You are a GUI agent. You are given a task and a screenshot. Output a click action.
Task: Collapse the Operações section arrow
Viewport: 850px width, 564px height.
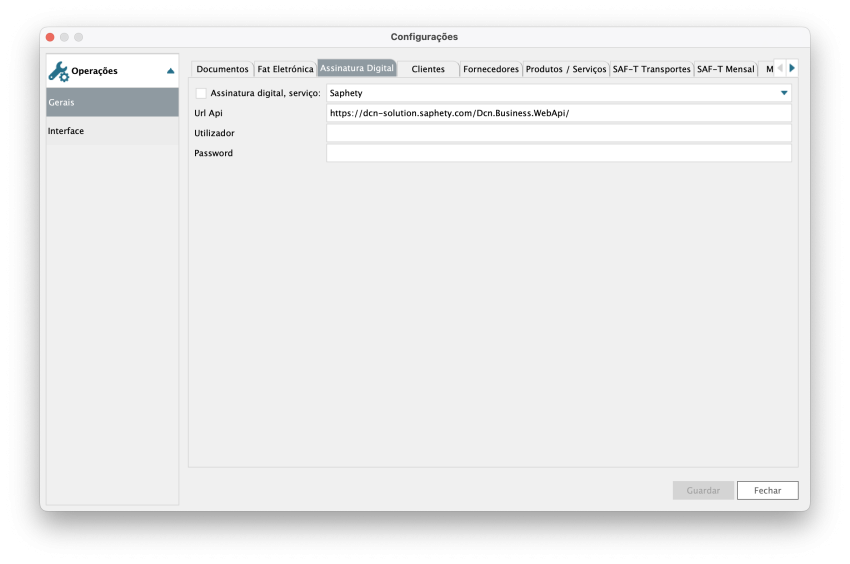[170, 71]
